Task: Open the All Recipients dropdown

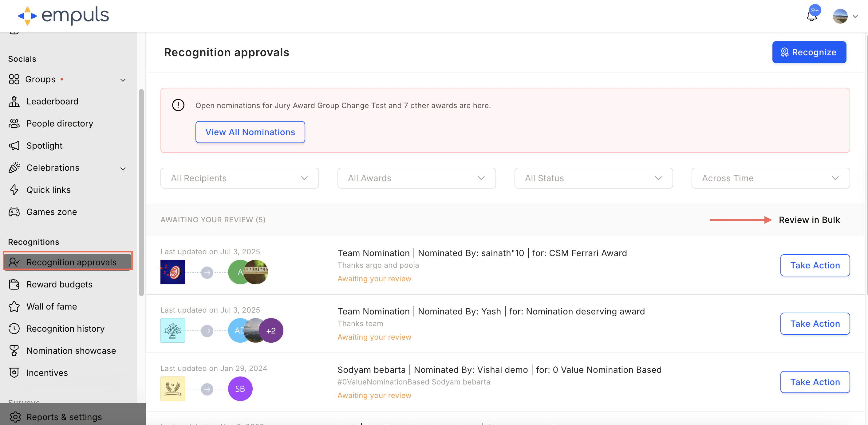Action: tap(239, 178)
